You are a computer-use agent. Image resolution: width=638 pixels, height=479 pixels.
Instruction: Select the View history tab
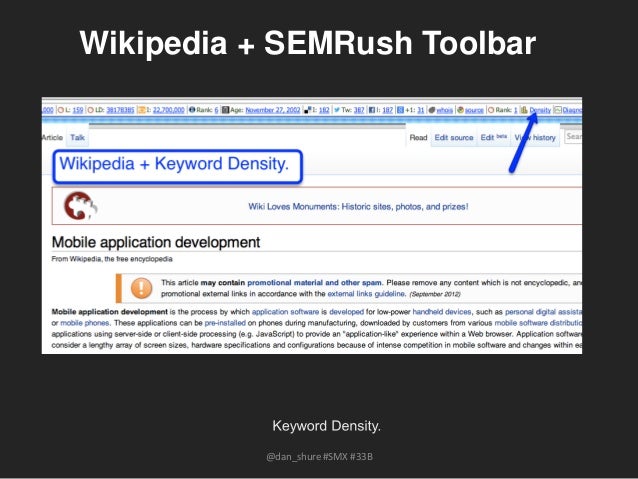(535, 138)
